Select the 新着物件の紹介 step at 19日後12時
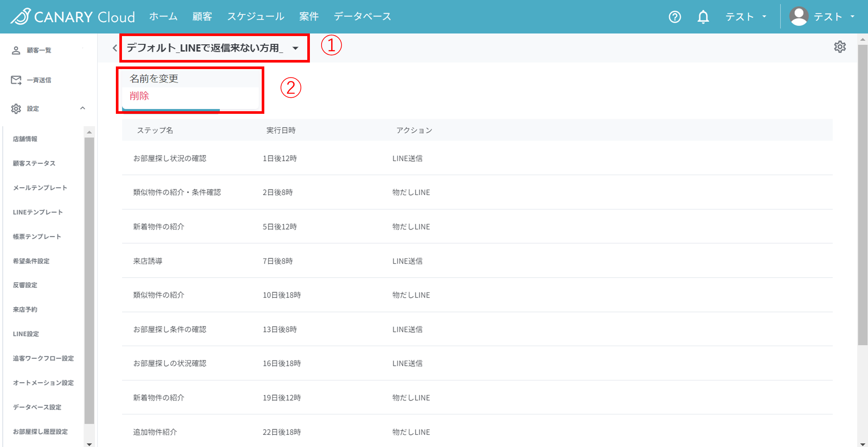Viewport: 868px width, 447px height. pyautogui.click(x=477, y=397)
